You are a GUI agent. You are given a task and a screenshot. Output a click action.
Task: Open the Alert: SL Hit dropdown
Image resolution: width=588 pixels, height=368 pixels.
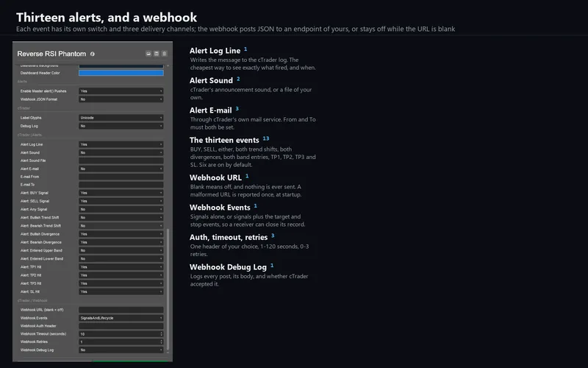[121, 291]
